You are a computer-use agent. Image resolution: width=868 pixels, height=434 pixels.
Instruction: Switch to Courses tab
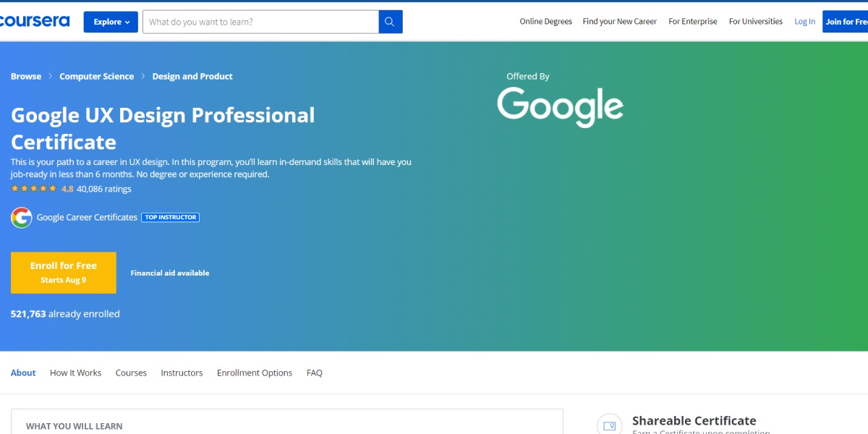point(131,373)
